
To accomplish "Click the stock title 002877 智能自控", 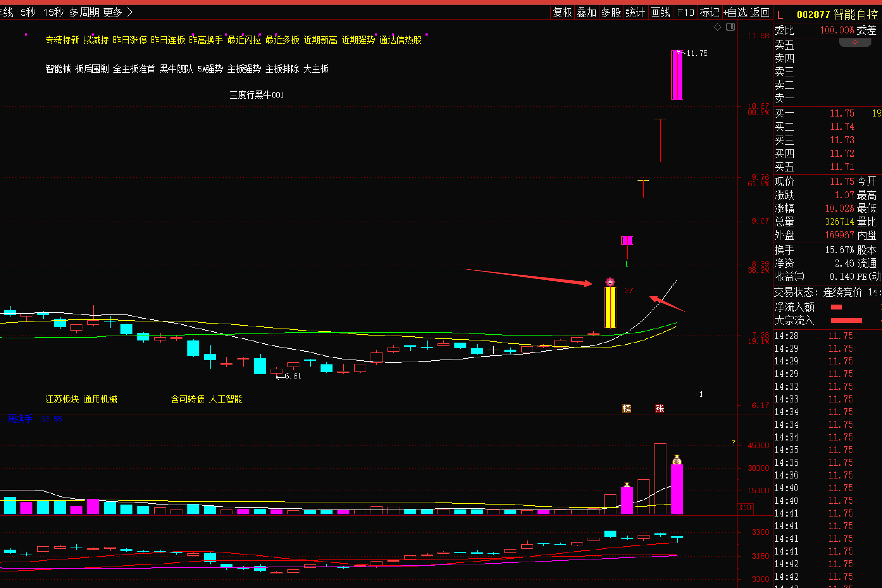I will (x=837, y=15).
